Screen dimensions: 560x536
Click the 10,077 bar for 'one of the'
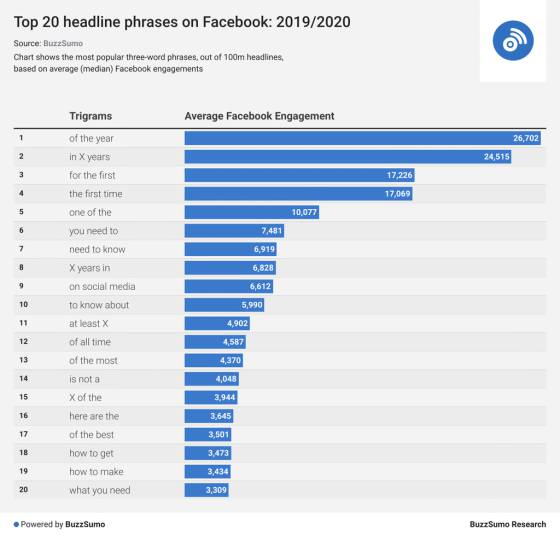pos(252,212)
